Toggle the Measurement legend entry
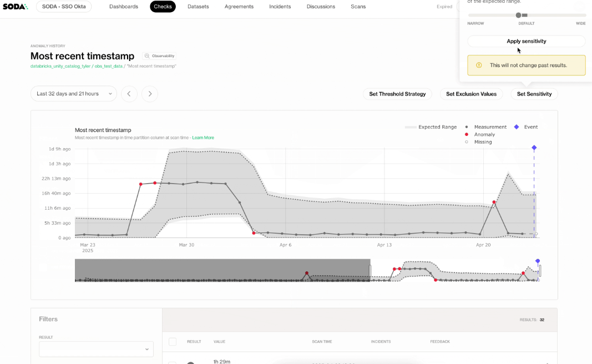 pos(486,127)
